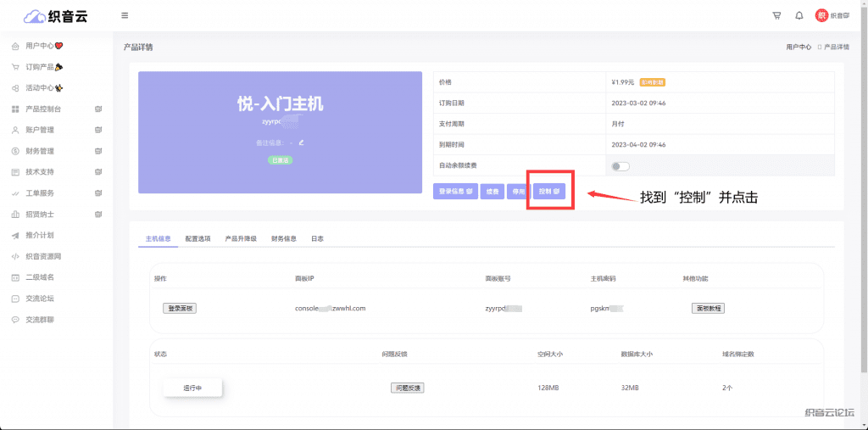Click the red user avatar icon
Viewport: 868px width, 430px height.
point(821,15)
